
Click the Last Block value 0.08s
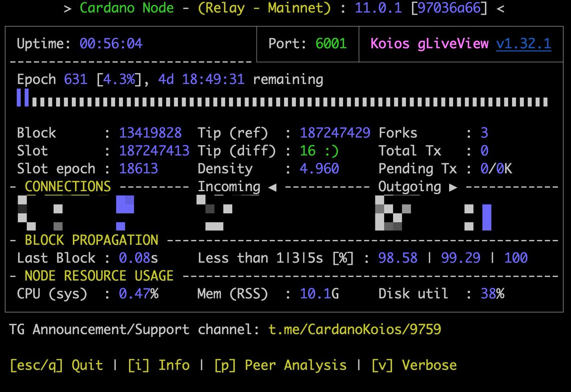tap(138, 258)
